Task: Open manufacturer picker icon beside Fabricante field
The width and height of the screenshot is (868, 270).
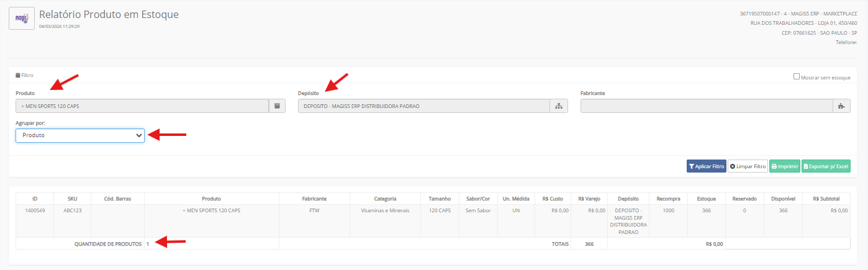Action: [x=841, y=106]
